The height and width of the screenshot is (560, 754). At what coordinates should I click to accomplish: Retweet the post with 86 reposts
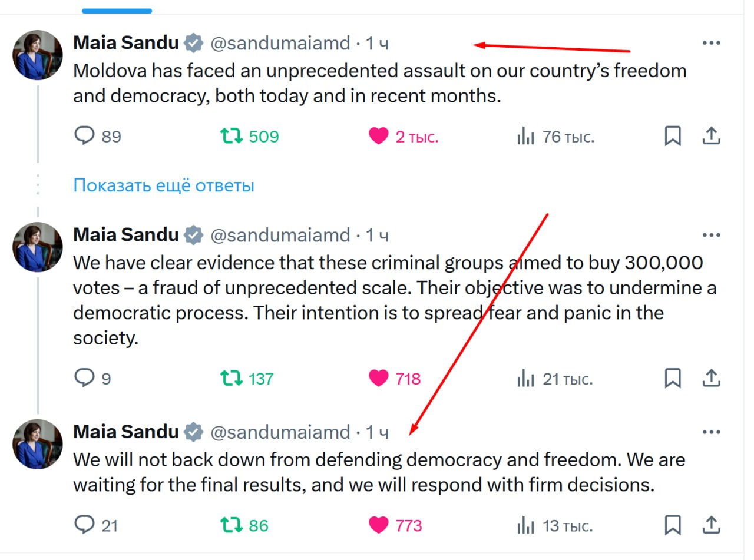(x=232, y=525)
